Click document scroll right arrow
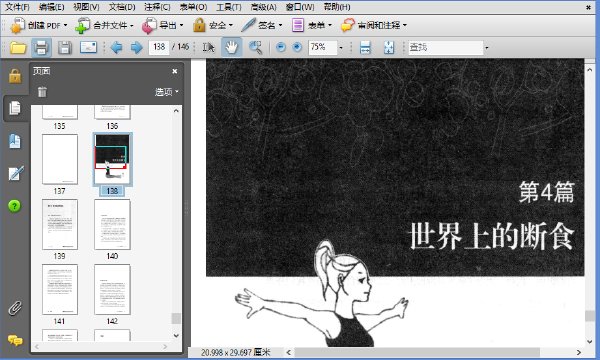This screenshot has height=360, width=600. point(579,352)
